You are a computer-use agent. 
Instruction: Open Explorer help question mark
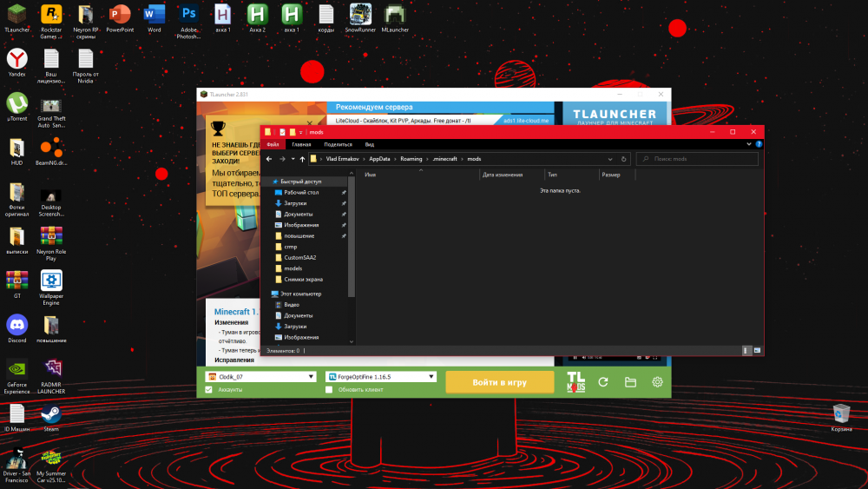click(x=759, y=144)
